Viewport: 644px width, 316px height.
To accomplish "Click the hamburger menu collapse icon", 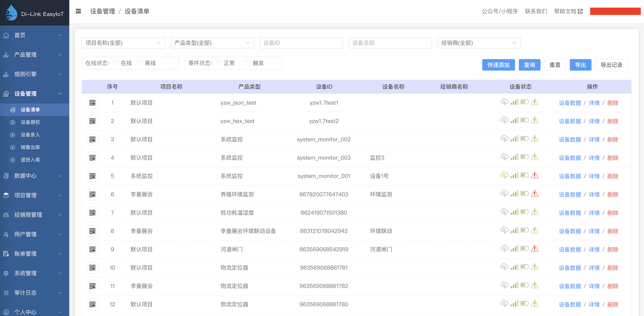I will (x=78, y=11).
